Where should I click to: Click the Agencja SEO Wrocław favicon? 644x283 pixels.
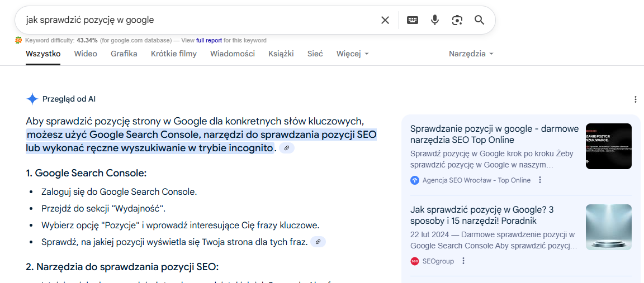414,180
